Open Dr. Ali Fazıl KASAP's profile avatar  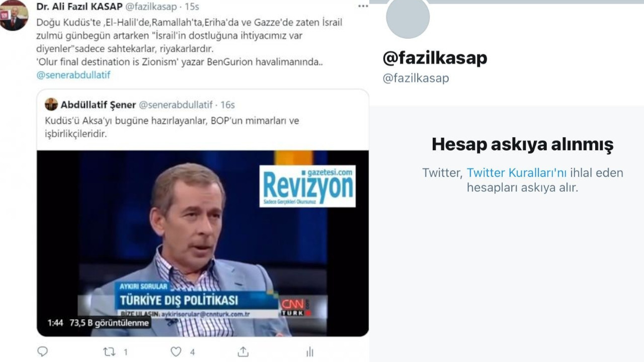point(14,16)
